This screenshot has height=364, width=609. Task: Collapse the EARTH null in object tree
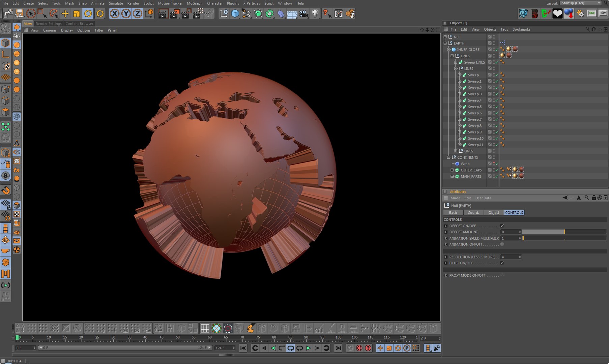pyautogui.click(x=445, y=43)
